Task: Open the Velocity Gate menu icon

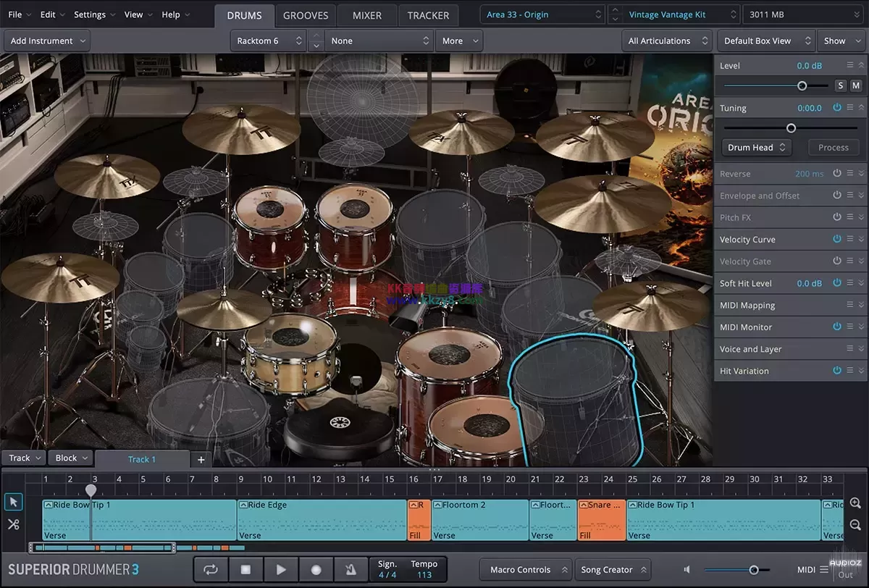Action: (x=850, y=261)
